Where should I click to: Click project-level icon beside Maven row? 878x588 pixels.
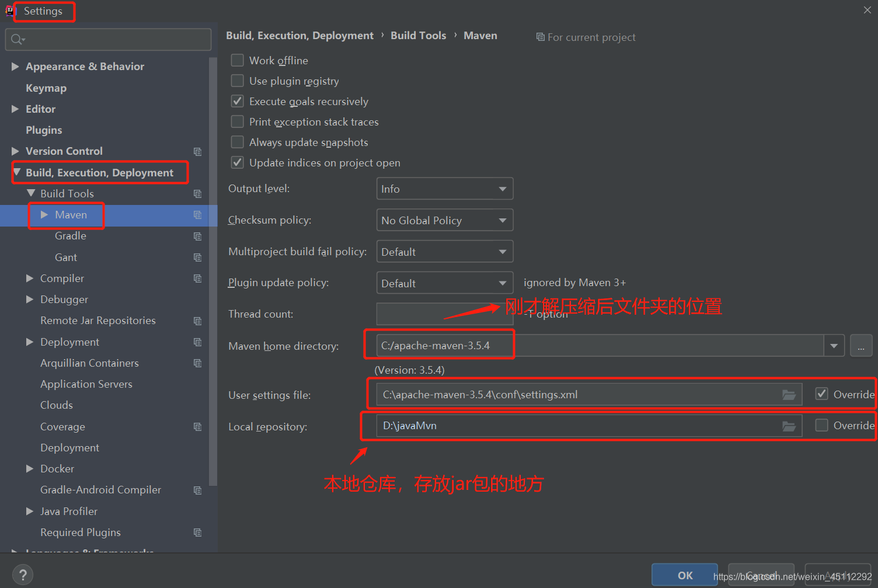point(198,215)
